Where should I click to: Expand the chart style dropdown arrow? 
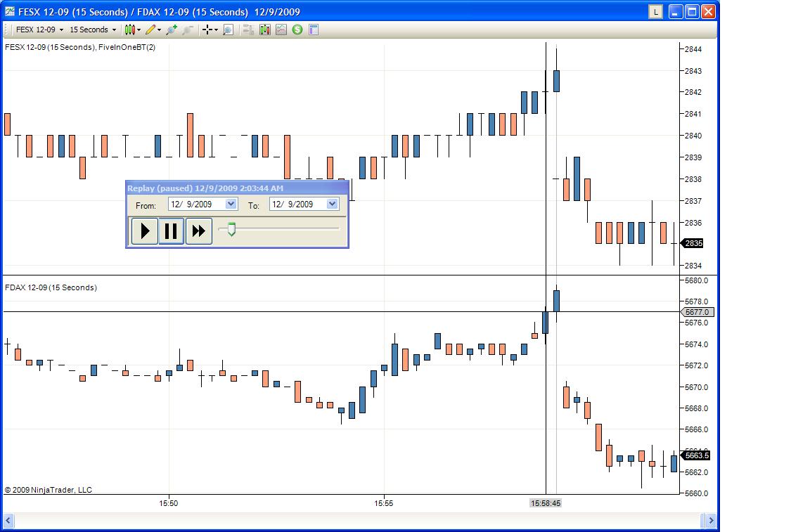tap(139, 30)
